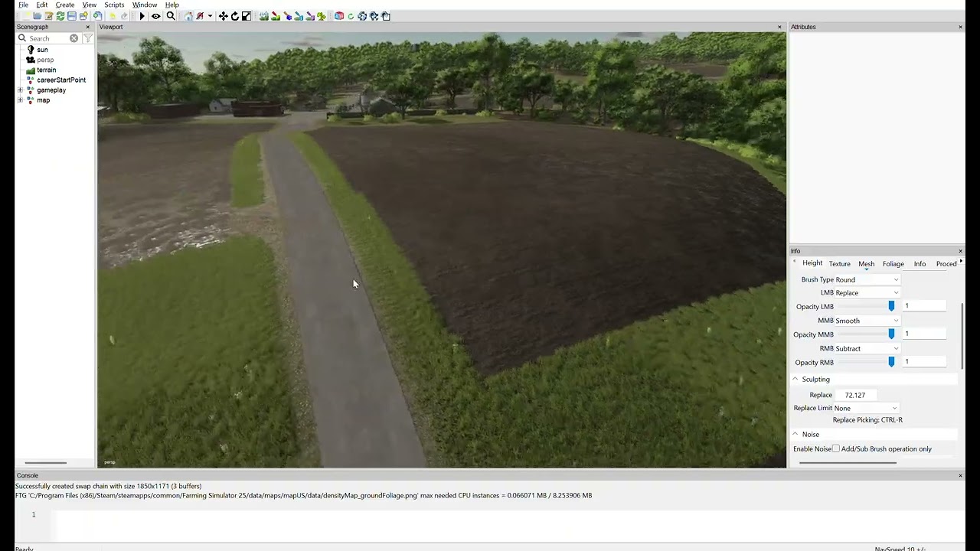The height and width of the screenshot is (551, 980).
Task: Select the terrain node in Scenegraph
Action: pyautogui.click(x=46, y=70)
